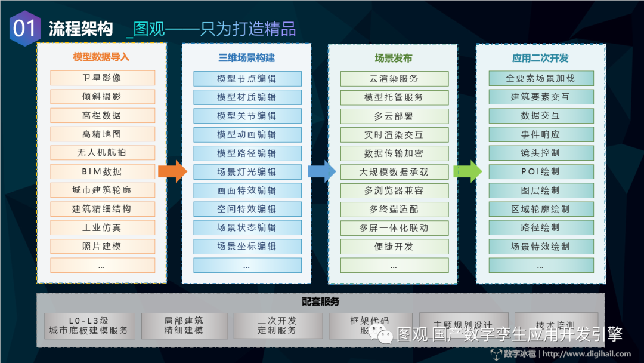Viewport: 644px width, 363px height.
Task: Click the 多终端适配 entry
Action: click(x=394, y=209)
